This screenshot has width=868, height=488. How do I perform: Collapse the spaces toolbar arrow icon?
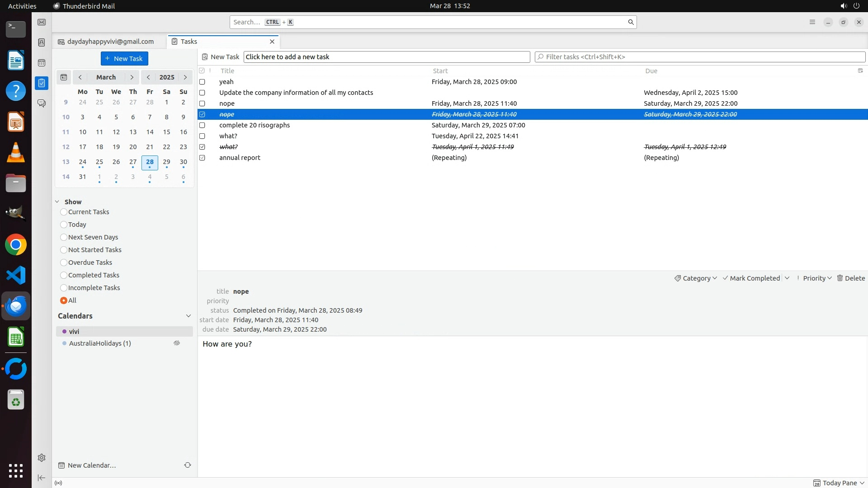coord(42,478)
